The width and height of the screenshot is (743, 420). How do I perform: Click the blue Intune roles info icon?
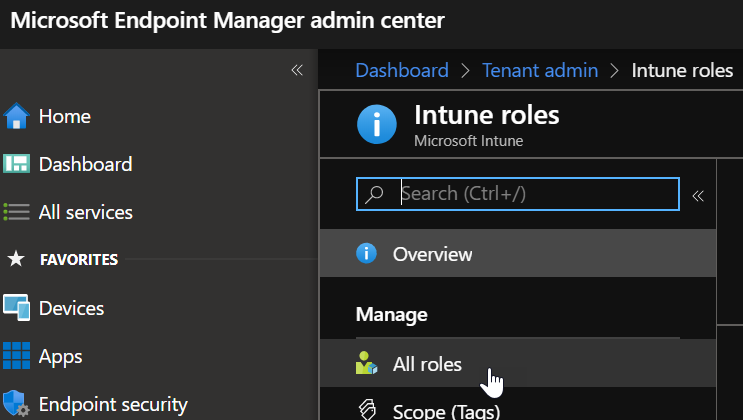(x=376, y=125)
